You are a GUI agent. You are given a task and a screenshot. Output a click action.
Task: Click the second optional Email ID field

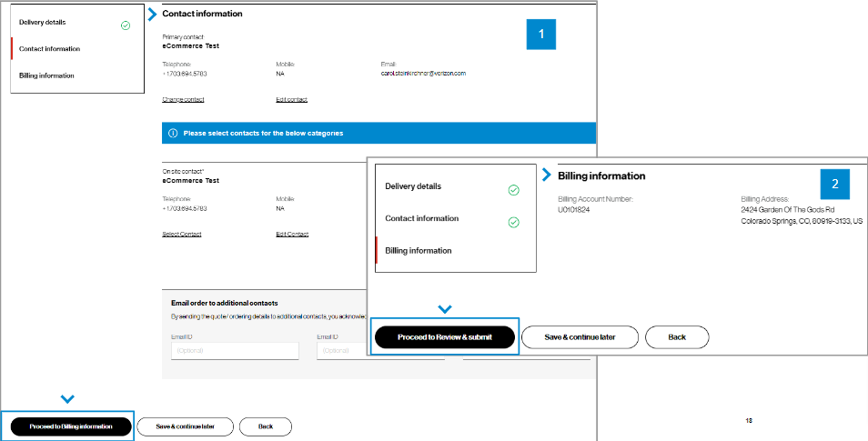click(381, 351)
